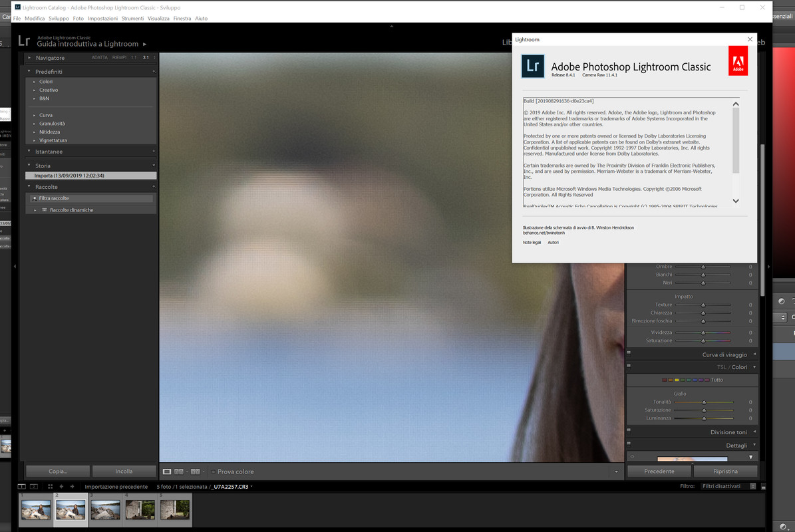Open the Sviluppo menu

[59, 18]
